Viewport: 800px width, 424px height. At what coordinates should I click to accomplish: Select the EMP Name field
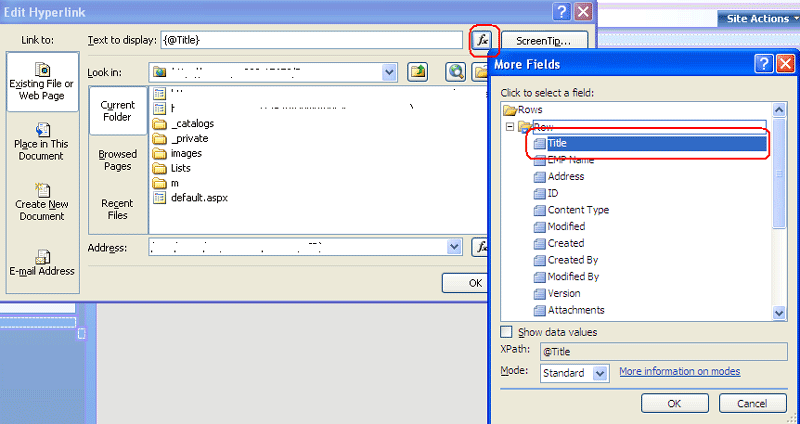click(x=564, y=160)
